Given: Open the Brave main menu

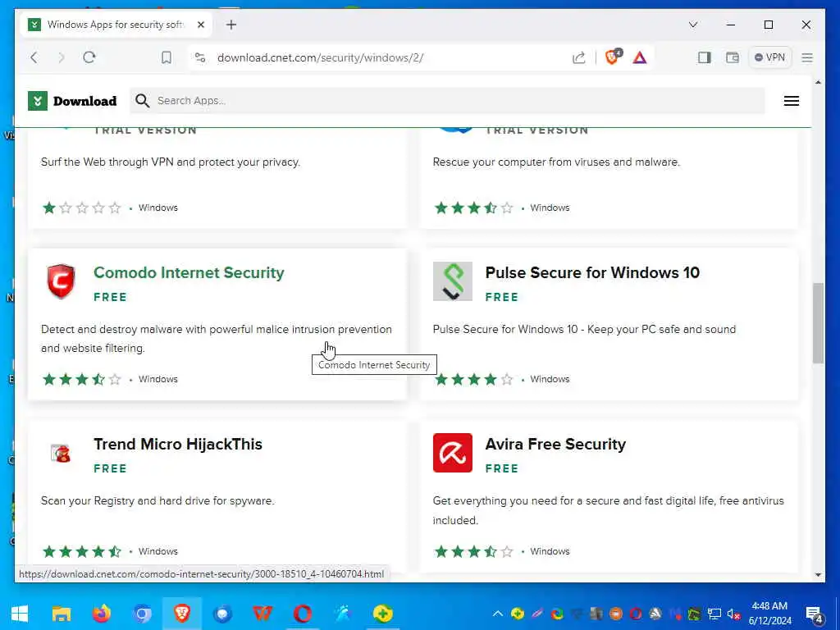Looking at the screenshot, I should 807,57.
